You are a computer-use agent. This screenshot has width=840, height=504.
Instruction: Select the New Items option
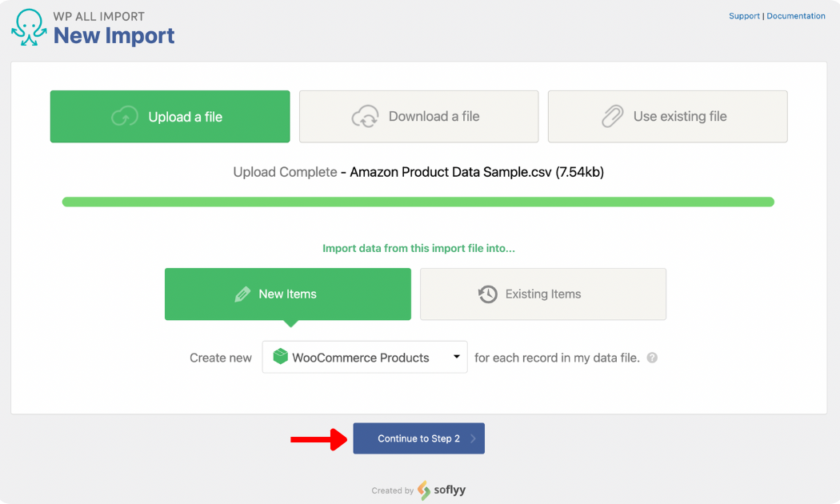coord(287,294)
